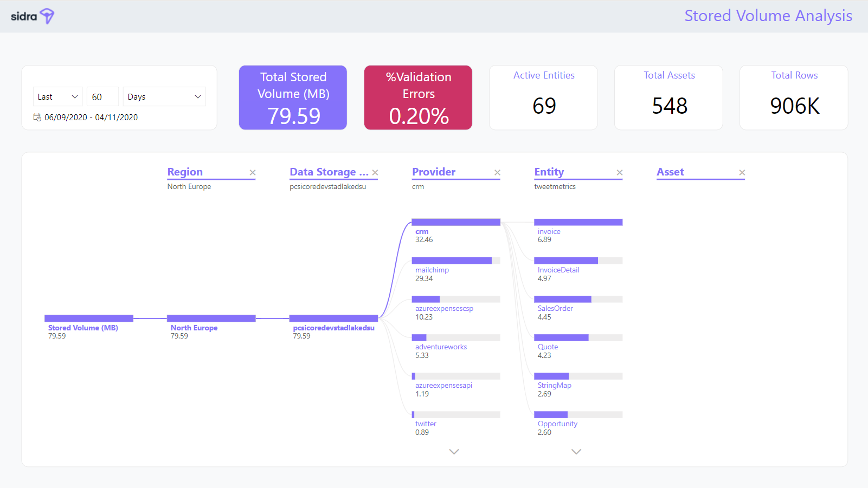Image resolution: width=868 pixels, height=488 pixels.
Task: Click the calendar icon beside date range
Action: point(37,118)
